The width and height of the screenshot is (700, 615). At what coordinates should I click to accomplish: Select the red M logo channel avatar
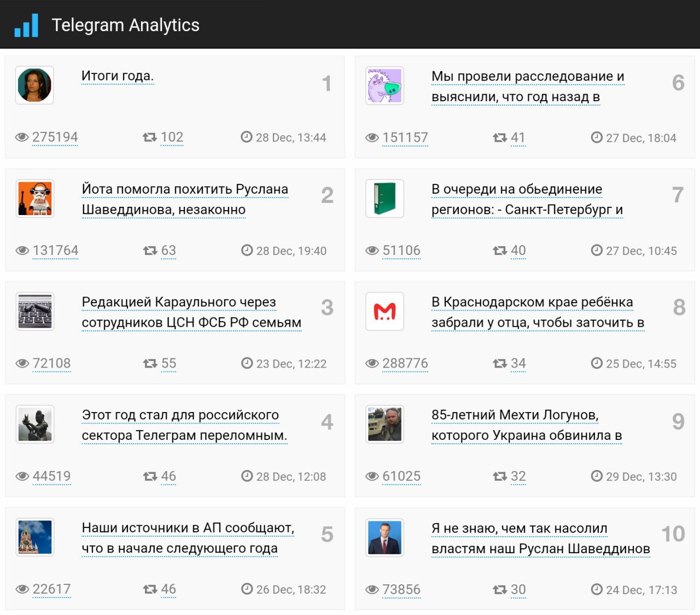pyautogui.click(x=385, y=311)
